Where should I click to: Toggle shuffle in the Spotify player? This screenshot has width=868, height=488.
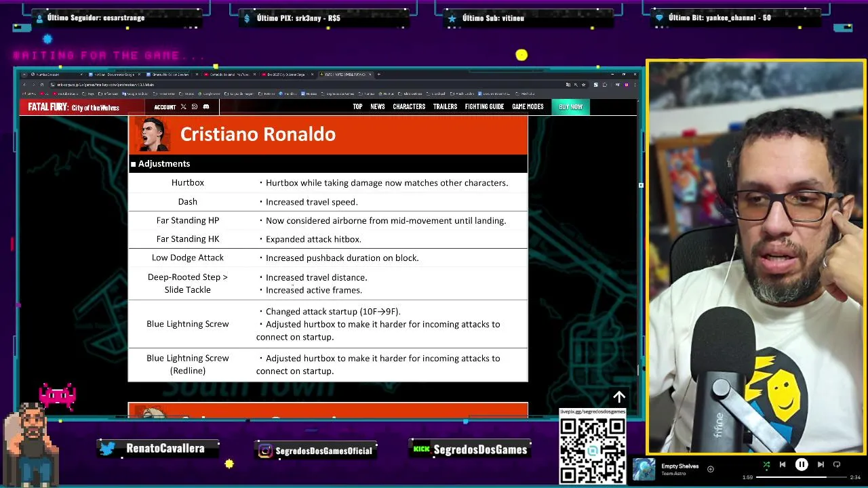(x=766, y=464)
